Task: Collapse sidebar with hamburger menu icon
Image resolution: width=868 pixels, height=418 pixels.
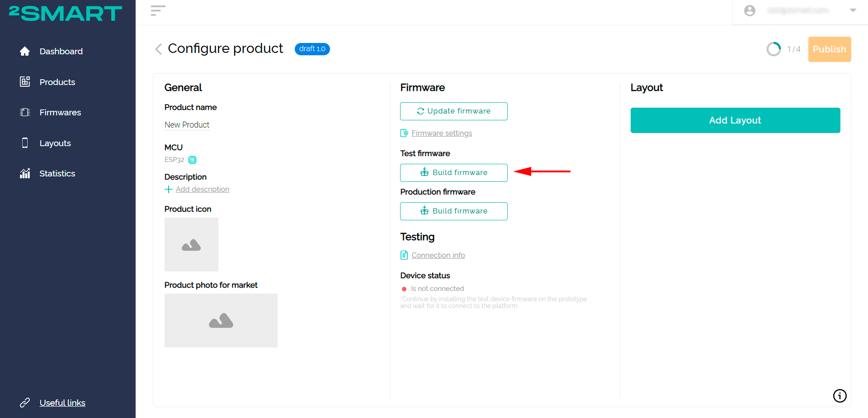Action: point(158,11)
